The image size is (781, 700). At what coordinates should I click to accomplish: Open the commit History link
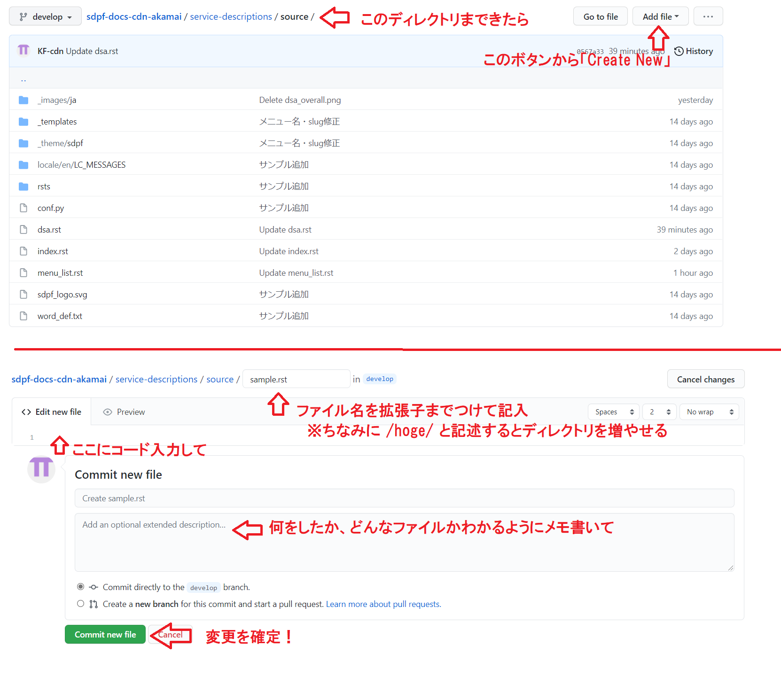click(694, 51)
